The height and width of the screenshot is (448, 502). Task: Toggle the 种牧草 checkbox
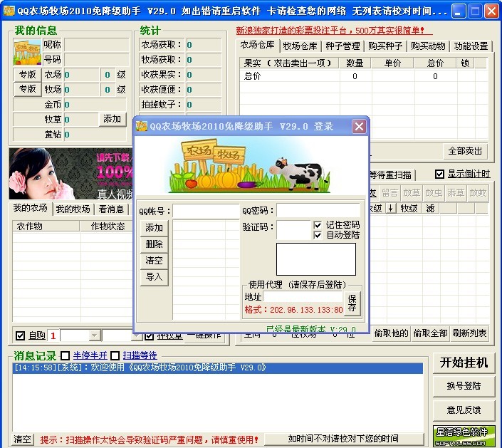tap(150, 336)
